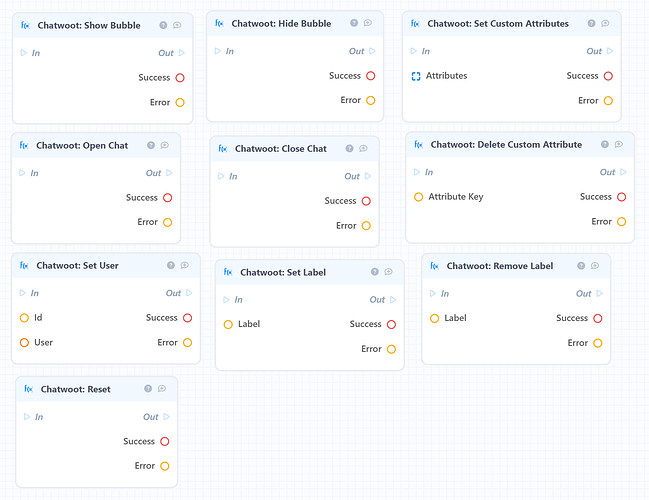The height and width of the screenshot is (500, 649).
Task: Select Success port on Set Label node
Action: (392, 324)
